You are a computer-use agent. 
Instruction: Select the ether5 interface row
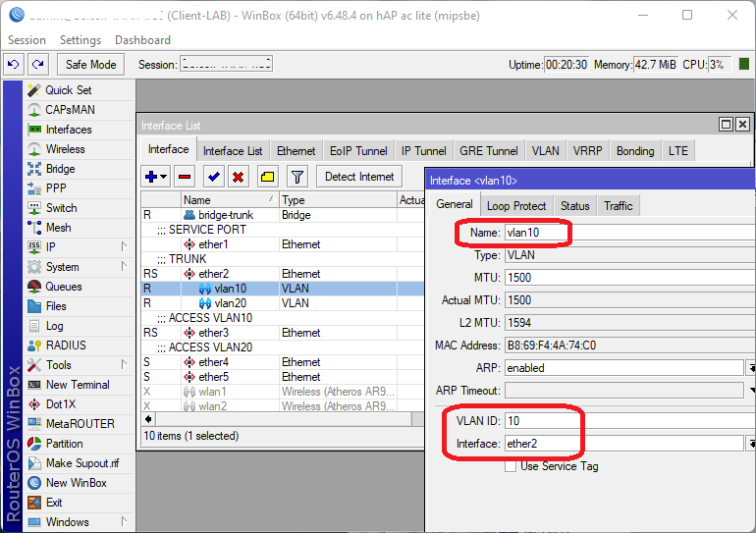click(283, 377)
